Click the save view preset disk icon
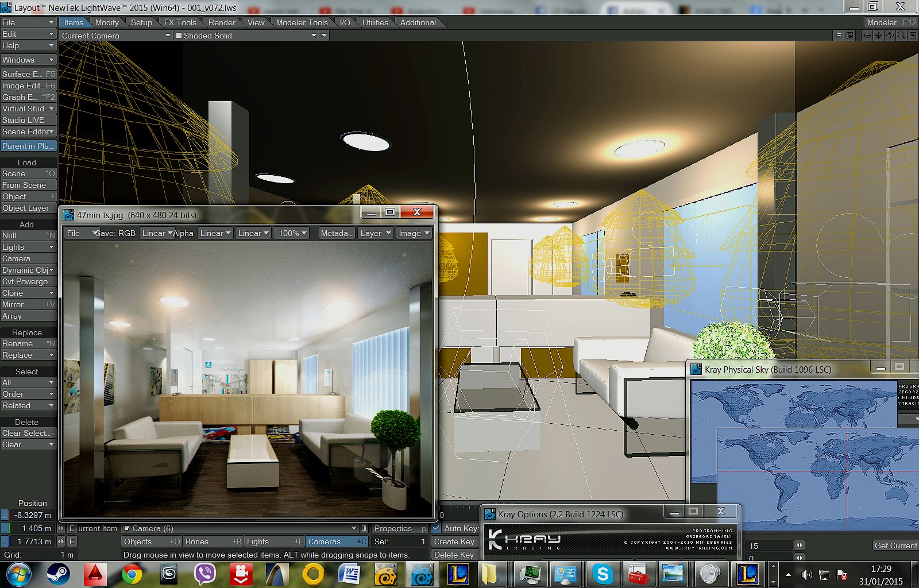919x588 pixels. coord(850,36)
